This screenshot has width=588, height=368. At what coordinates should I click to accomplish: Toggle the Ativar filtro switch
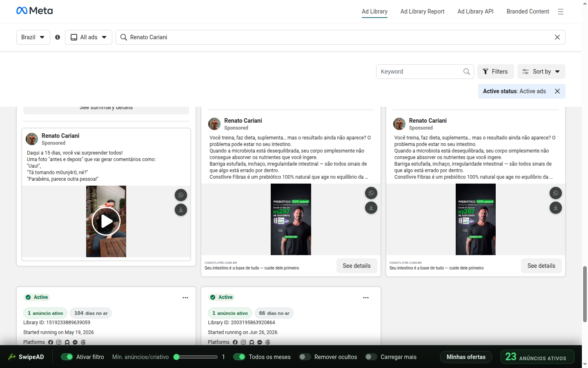click(67, 357)
